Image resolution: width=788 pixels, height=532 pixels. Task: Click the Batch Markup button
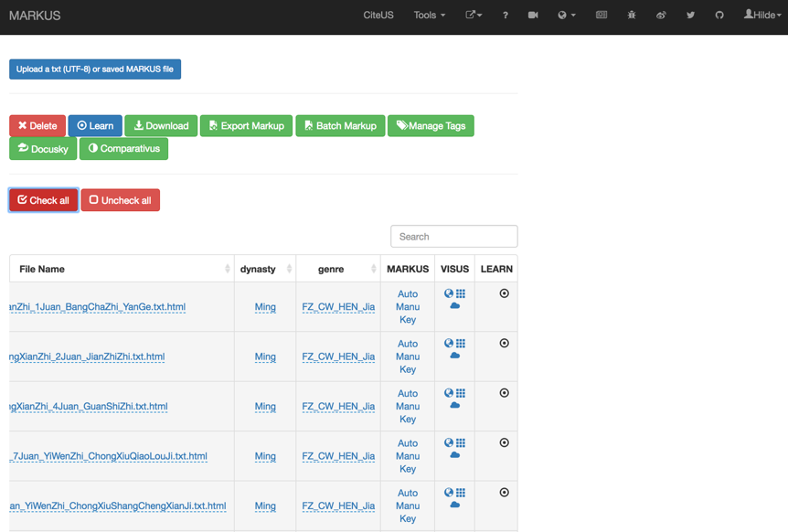pos(340,125)
